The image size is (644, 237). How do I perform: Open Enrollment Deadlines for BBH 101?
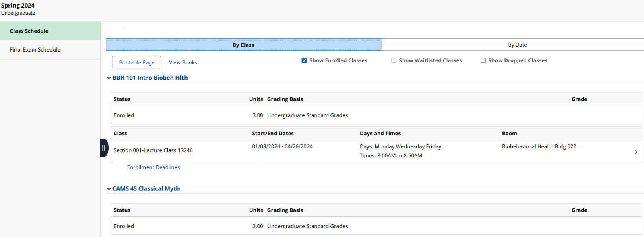(153, 167)
